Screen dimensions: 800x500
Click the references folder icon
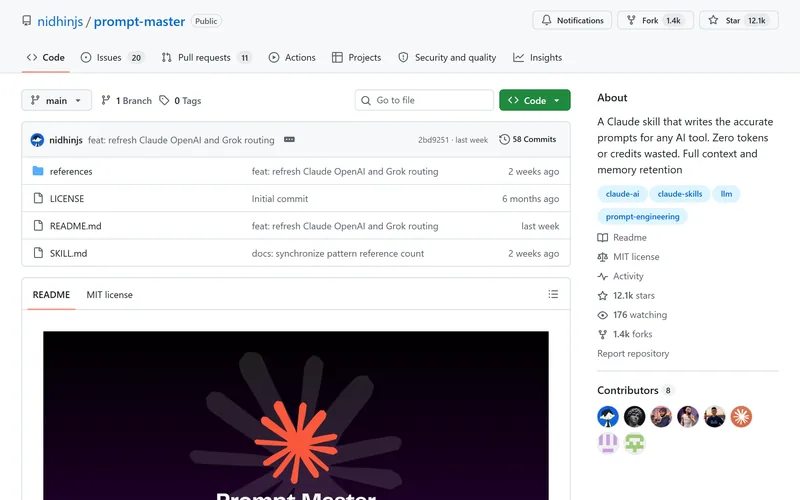[x=38, y=171]
